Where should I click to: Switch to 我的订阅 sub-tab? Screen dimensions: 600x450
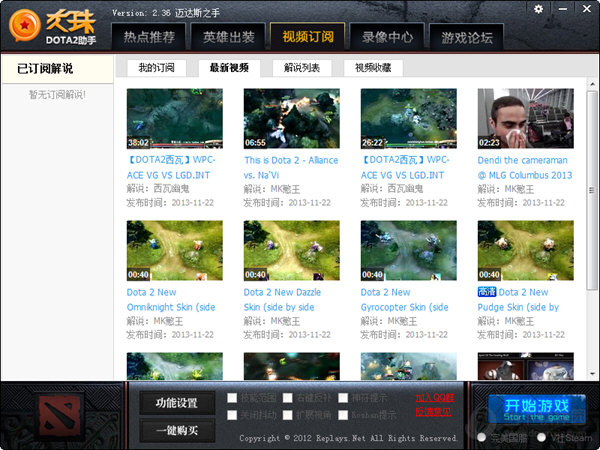coord(157,68)
